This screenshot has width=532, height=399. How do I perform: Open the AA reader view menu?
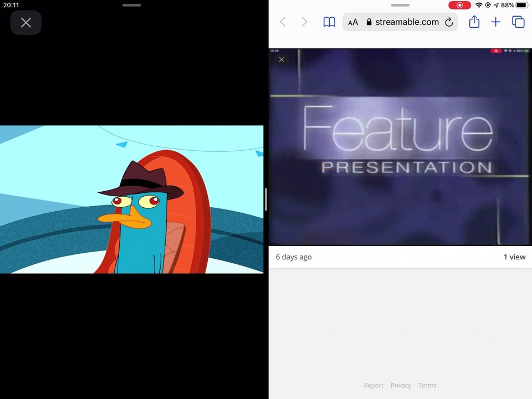point(353,22)
